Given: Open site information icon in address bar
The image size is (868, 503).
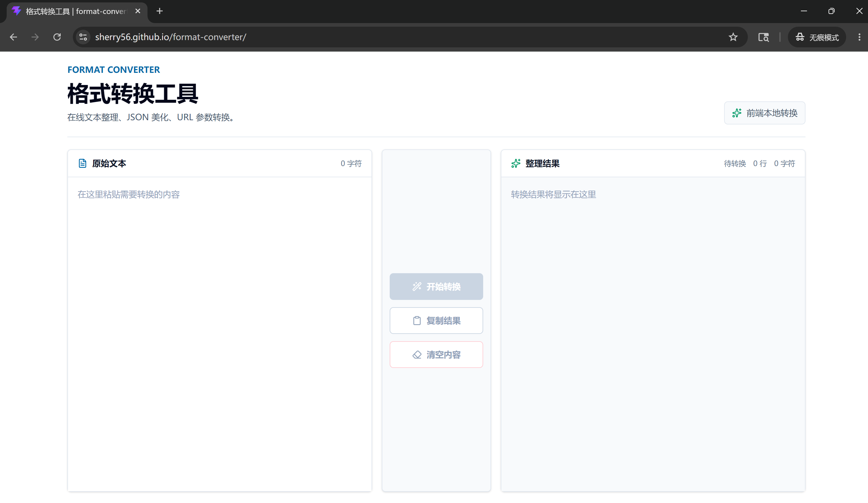Looking at the screenshot, I should point(83,37).
